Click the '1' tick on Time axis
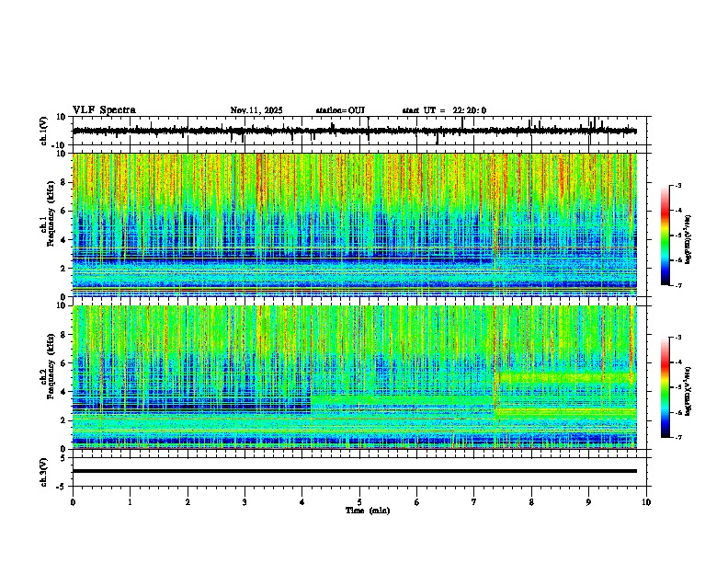 (131, 502)
